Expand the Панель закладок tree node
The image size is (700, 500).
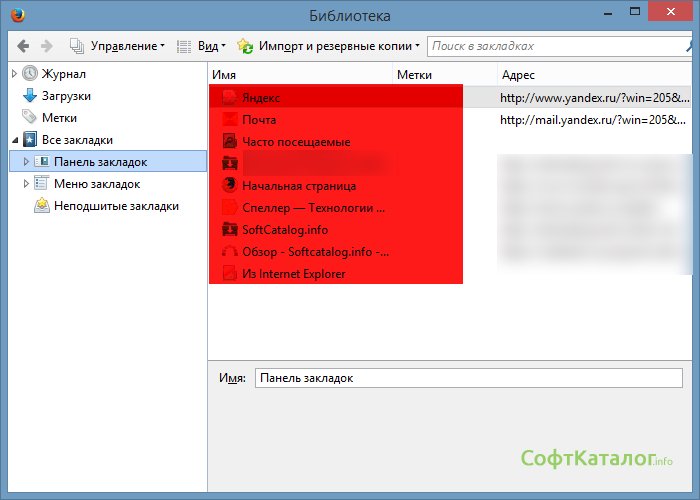(x=26, y=162)
